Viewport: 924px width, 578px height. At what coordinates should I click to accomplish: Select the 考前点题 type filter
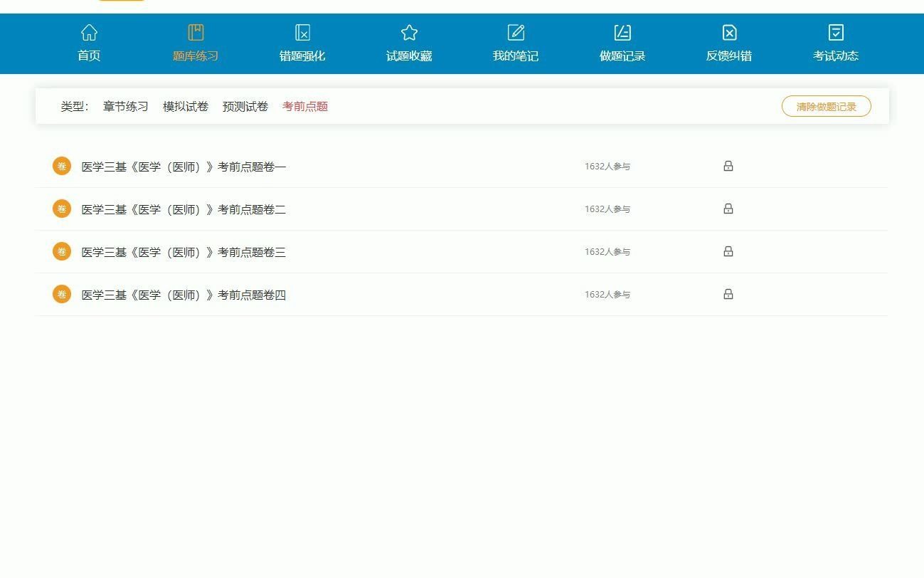(x=305, y=106)
